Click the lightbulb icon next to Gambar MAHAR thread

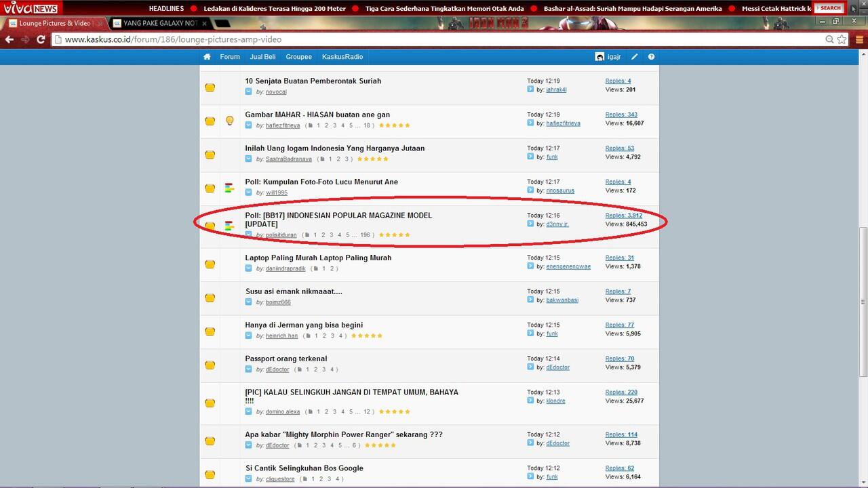[230, 121]
